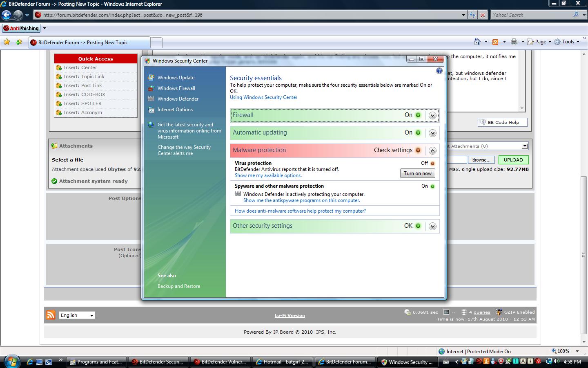Open Using Windows Security Center link
The width and height of the screenshot is (588, 368).
(x=263, y=97)
